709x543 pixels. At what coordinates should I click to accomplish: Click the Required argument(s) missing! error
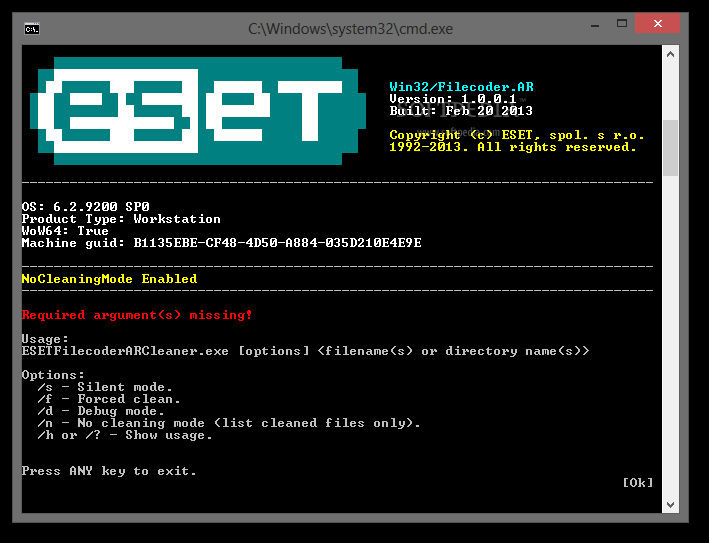(x=137, y=315)
